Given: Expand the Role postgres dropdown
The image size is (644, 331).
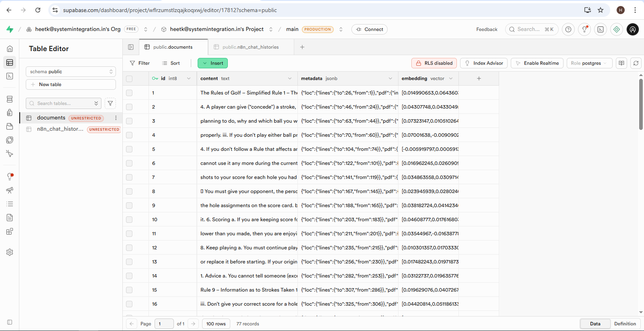Looking at the screenshot, I should click(x=589, y=63).
